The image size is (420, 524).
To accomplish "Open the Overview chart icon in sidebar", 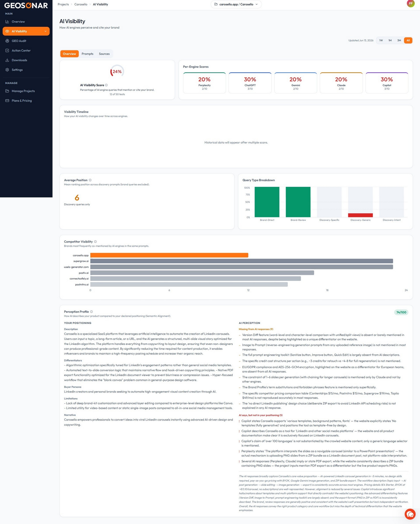I will point(7,22).
